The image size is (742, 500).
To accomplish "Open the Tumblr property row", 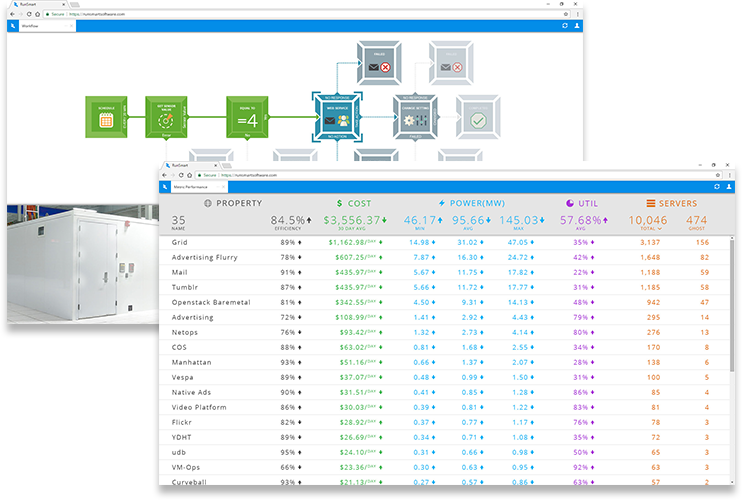I will click(x=444, y=287).
